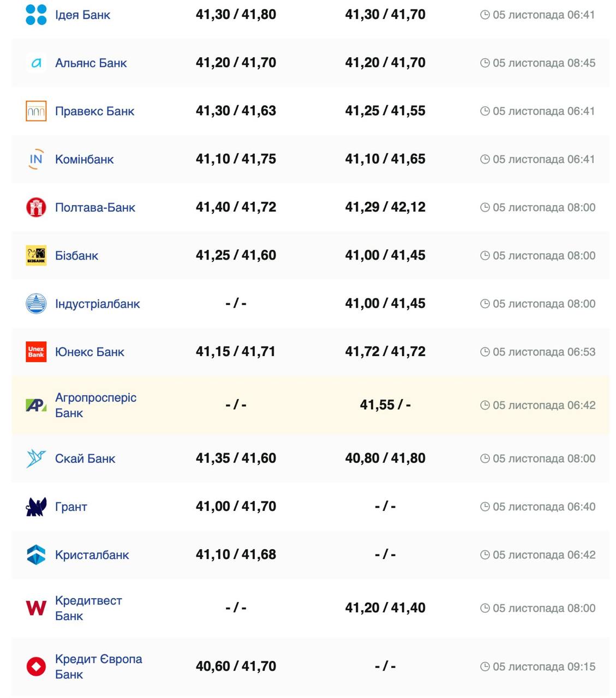Click the Альянс Банк logo icon
The image size is (616, 698).
[36, 63]
